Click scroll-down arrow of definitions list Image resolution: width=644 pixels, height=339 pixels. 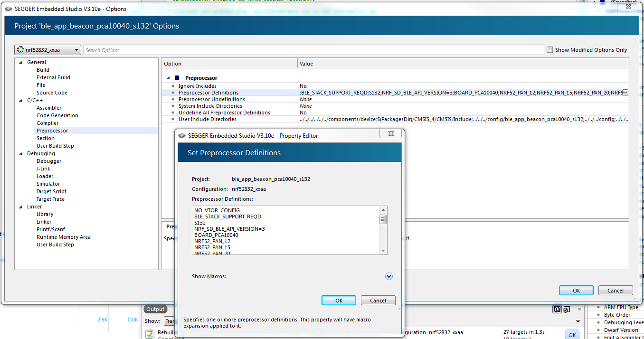point(383,251)
